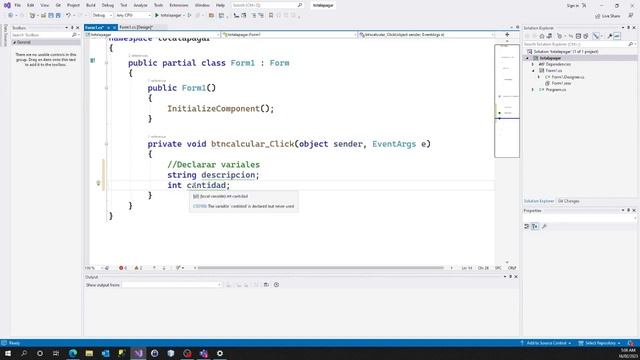Image resolution: width=640 pixels, height=360 pixels.
Task: Open the Edit menu
Action: (31, 5)
